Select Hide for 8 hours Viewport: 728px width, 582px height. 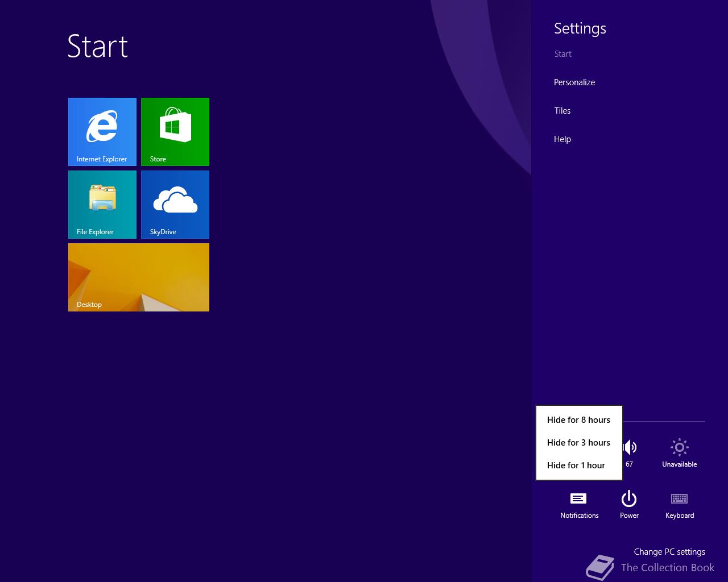[x=579, y=420]
